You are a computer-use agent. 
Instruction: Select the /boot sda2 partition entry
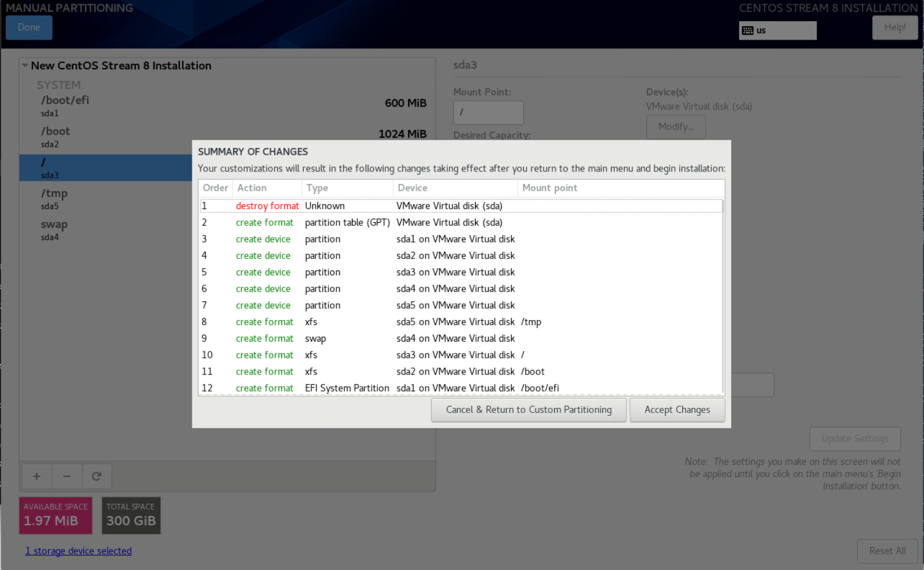[228, 137]
